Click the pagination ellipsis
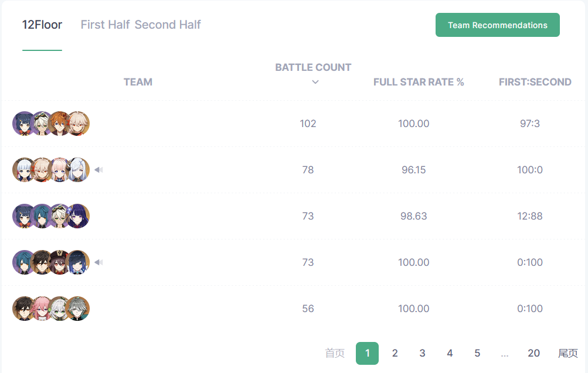The image size is (588, 373). click(505, 353)
